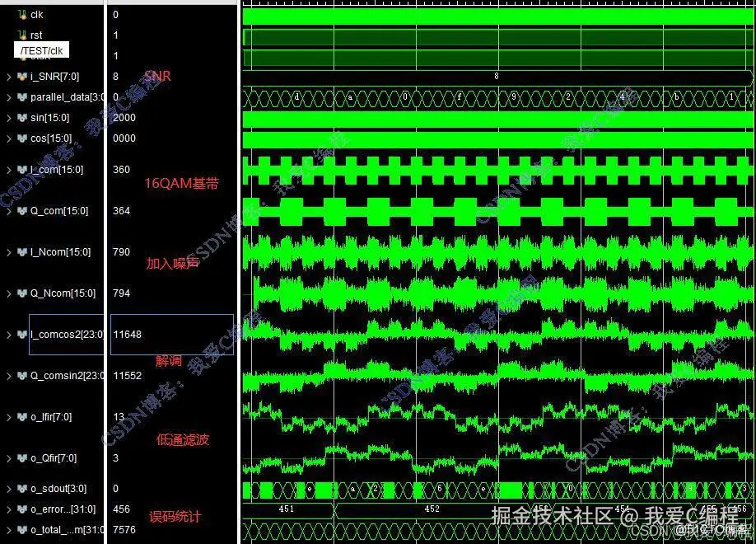Expand the o_sdout[3:0] signal bus
This screenshot has height=544, width=756.
9,489
